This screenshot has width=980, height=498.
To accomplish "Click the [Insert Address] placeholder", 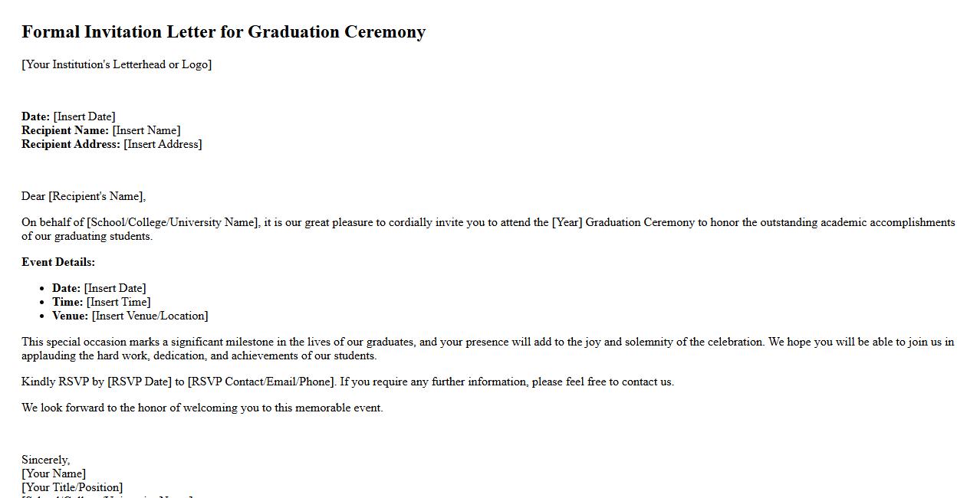I will click(x=163, y=144).
